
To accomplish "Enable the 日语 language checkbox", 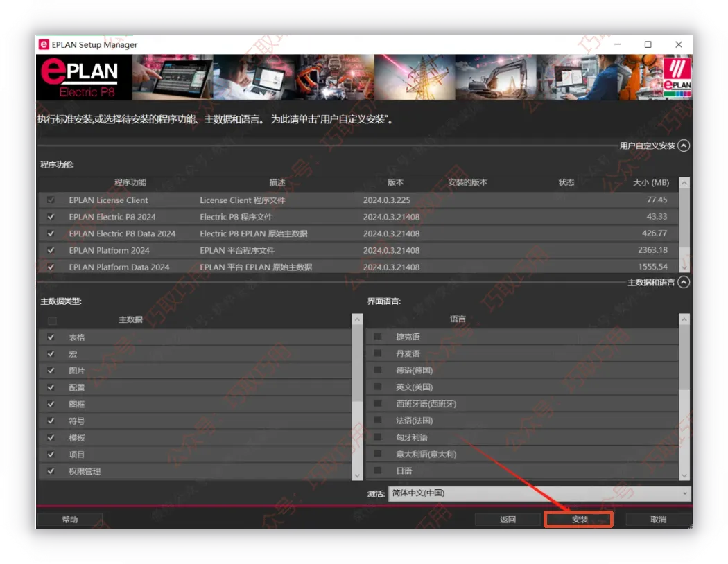I will pyautogui.click(x=378, y=470).
